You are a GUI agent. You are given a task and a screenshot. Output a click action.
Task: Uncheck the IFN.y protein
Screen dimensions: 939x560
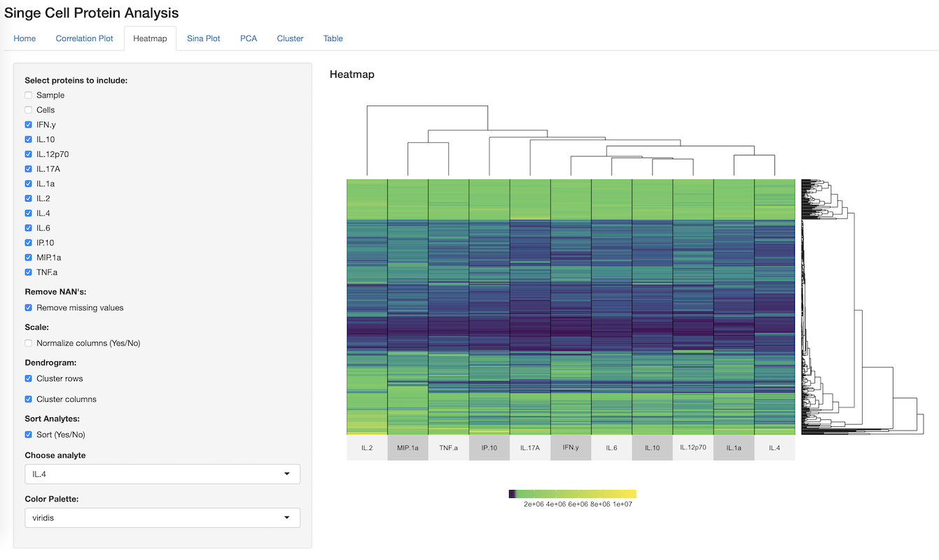[29, 125]
